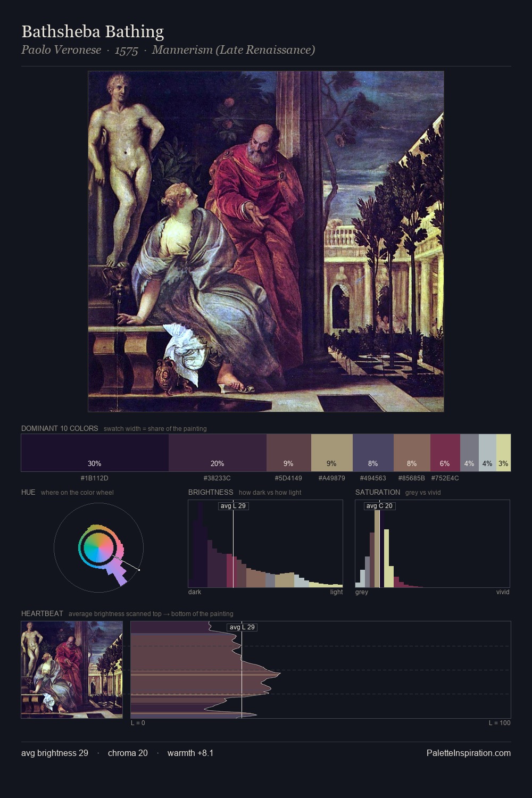Click the 'dark' brightness axis label
Viewport: 532px width, 798px height.
[x=195, y=592]
